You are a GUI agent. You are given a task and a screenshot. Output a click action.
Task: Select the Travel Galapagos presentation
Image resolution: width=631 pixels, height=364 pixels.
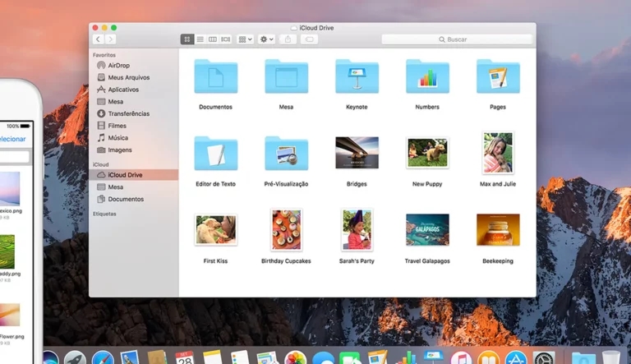tap(427, 229)
